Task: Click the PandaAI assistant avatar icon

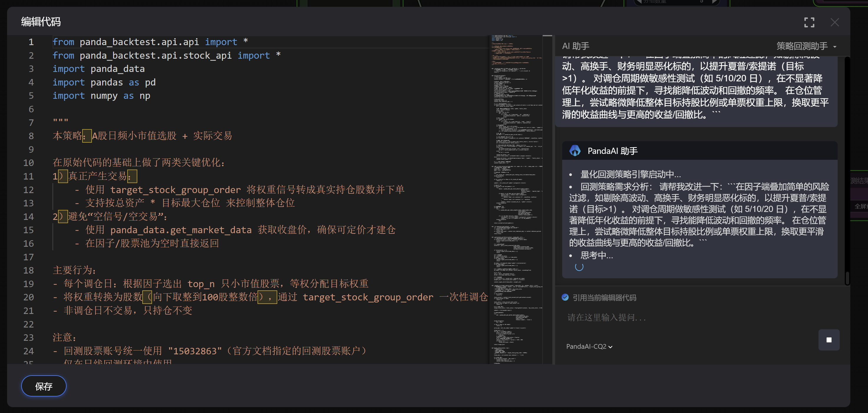Action: (575, 151)
